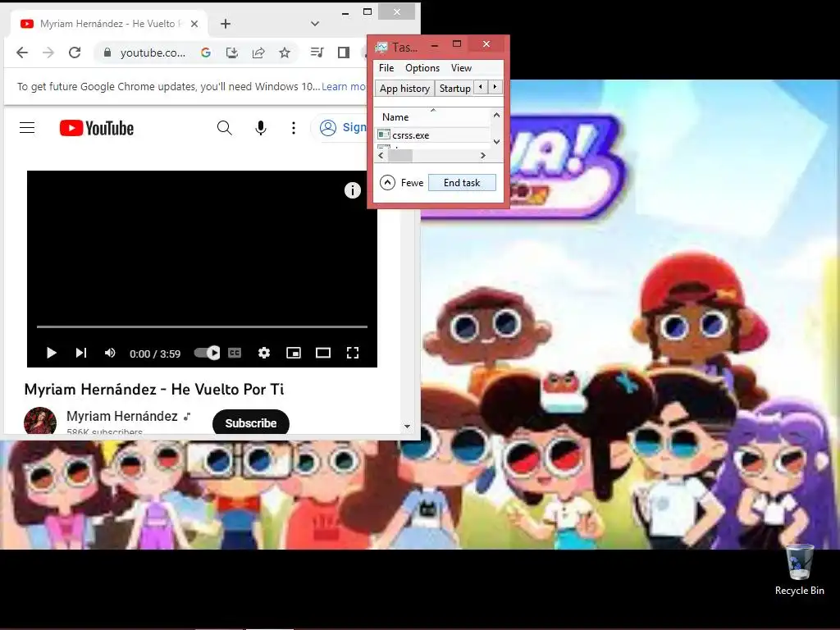Viewport: 840px width, 630px height.
Task: Go to YouTube home via logo
Action: [x=97, y=128]
